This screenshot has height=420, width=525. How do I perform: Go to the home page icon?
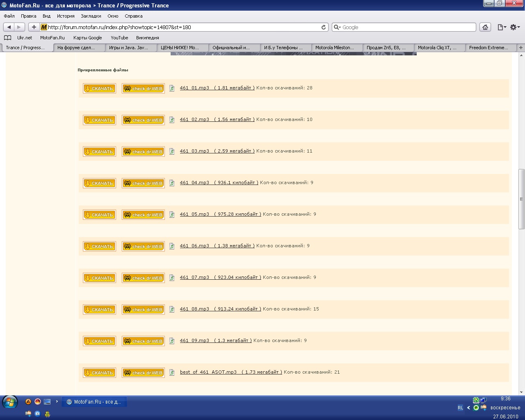[485, 27]
